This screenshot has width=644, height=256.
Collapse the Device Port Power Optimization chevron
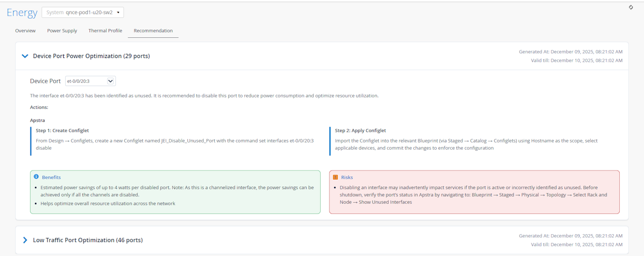pos(25,56)
